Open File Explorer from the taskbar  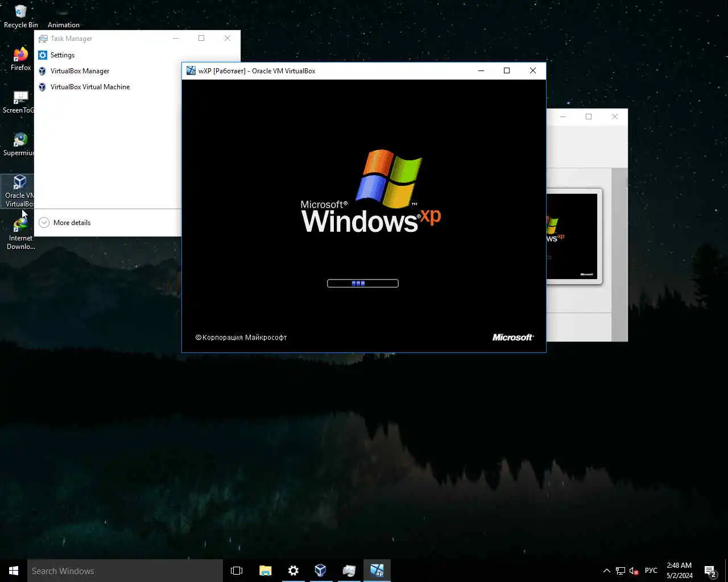265,571
